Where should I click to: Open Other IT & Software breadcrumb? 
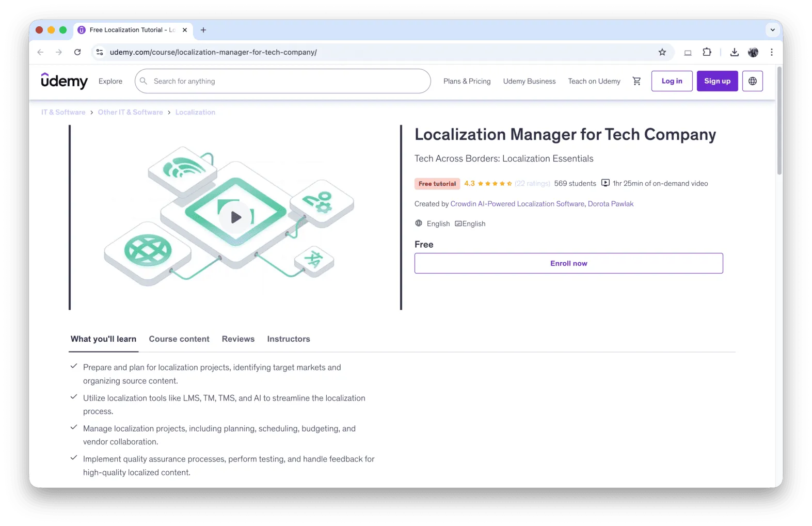[x=131, y=112]
